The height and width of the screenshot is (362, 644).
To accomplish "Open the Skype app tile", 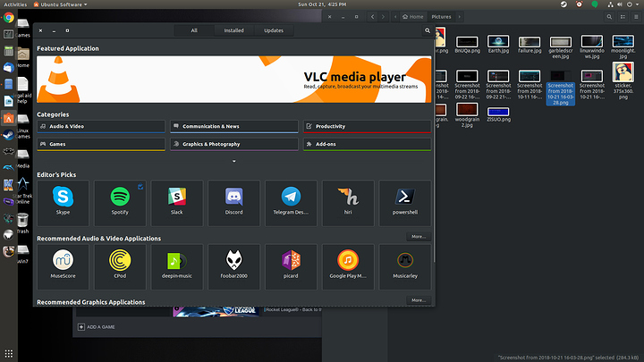I will tap(62, 202).
